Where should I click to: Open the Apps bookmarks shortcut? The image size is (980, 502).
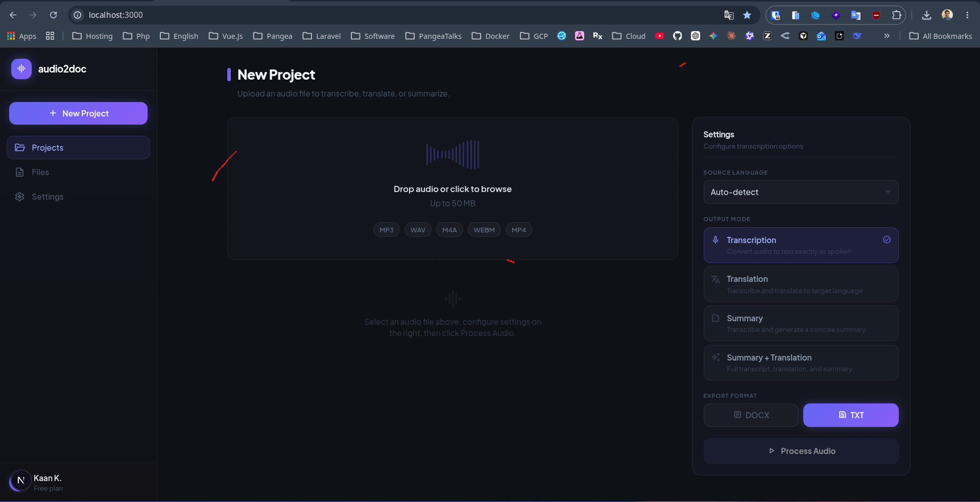point(21,36)
